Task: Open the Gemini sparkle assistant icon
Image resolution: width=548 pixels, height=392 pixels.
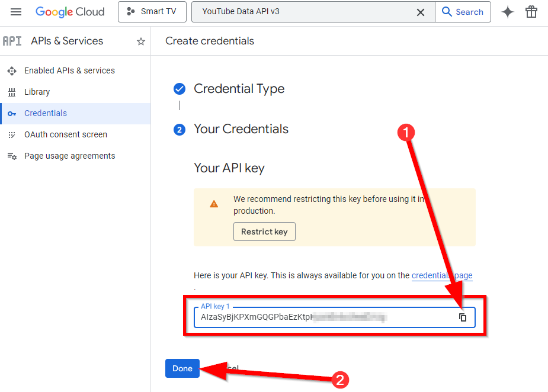Action: [508, 12]
